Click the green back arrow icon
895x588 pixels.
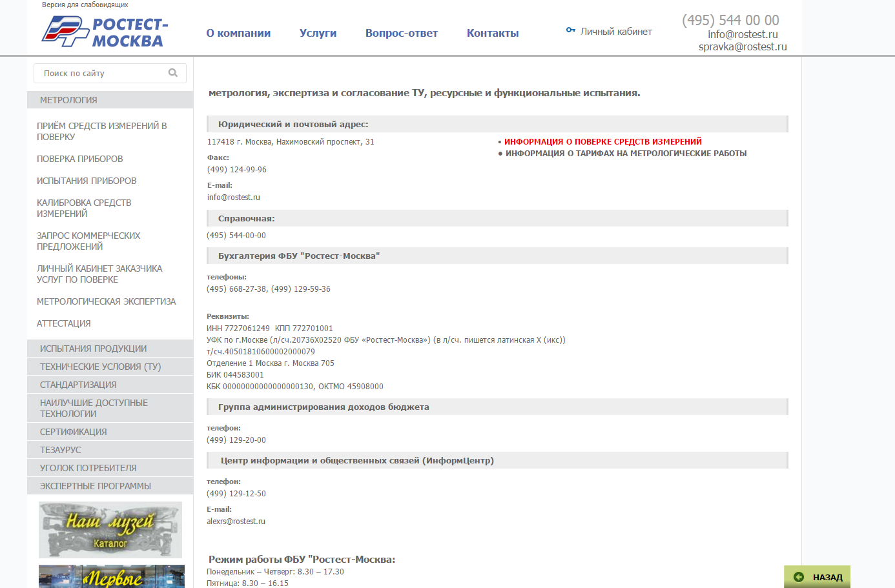(x=799, y=577)
